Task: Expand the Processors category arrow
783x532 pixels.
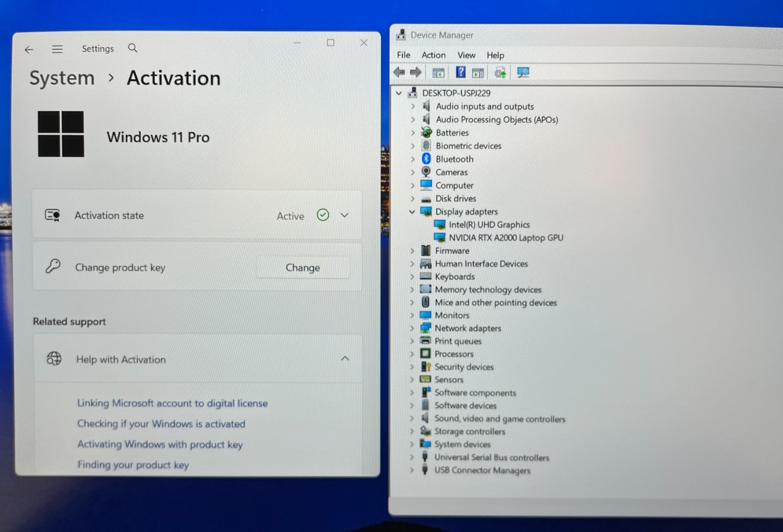Action: (x=412, y=354)
